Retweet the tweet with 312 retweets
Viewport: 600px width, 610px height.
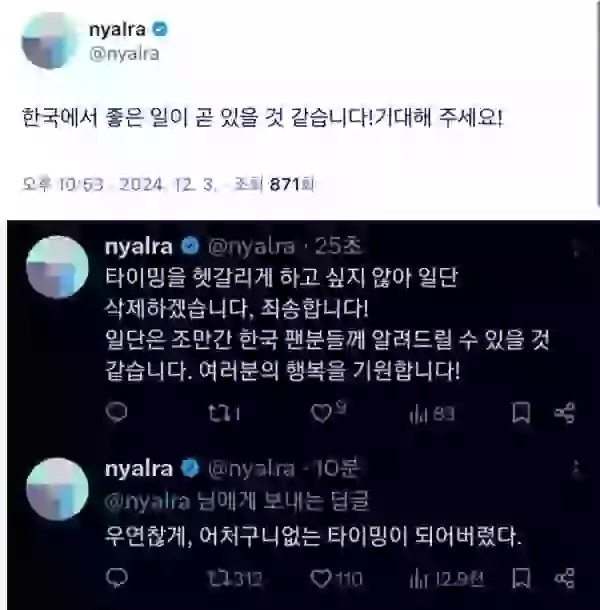tap(234, 579)
